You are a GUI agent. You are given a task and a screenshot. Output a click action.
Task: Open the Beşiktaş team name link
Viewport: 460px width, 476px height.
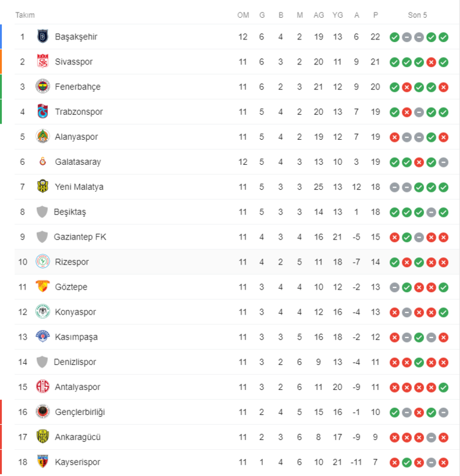[x=70, y=211]
